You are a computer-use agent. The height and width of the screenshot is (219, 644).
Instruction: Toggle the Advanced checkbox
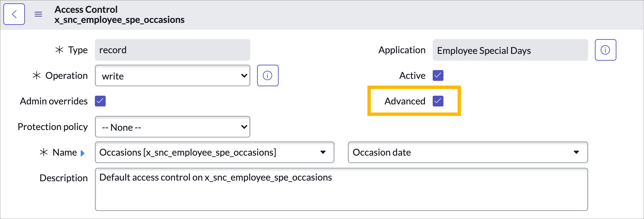coord(438,101)
